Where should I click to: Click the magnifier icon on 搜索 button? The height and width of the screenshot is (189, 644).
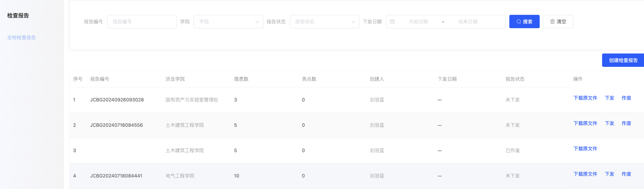tap(519, 22)
